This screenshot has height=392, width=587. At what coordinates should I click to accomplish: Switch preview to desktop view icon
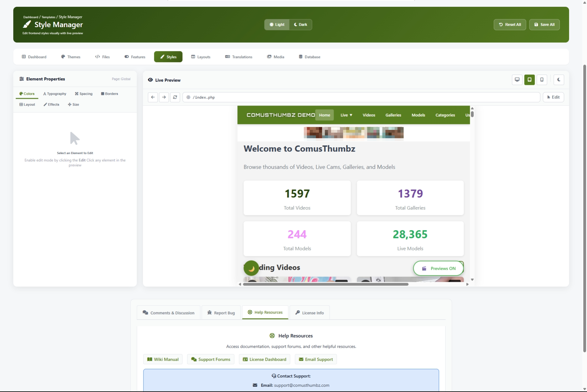[x=517, y=80]
